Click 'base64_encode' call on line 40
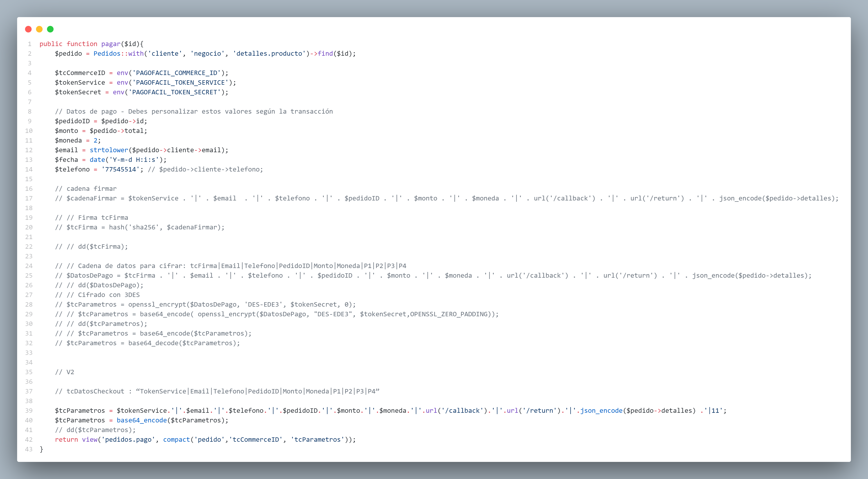 142,420
